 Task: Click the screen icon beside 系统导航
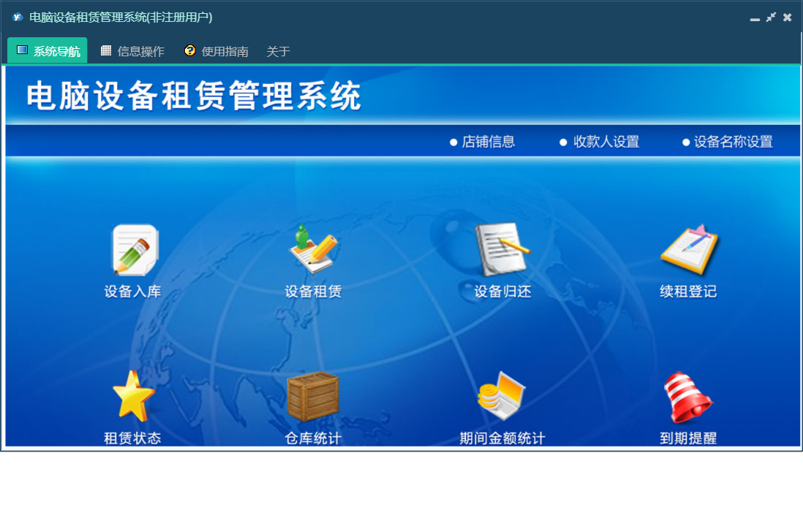22,50
